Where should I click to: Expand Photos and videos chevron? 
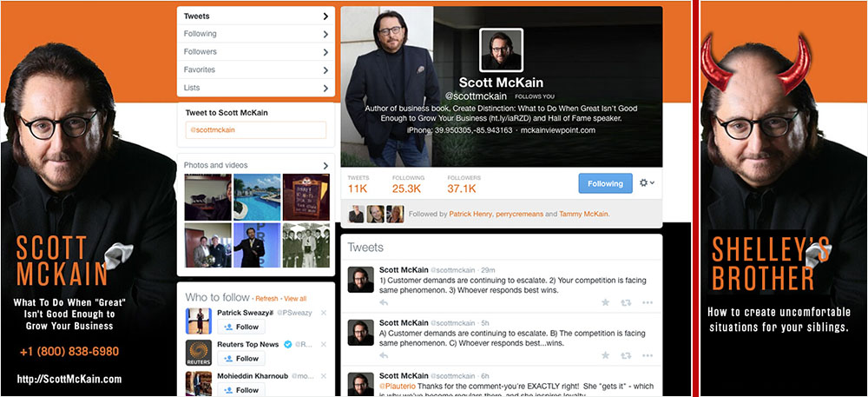click(x=325, y=166)
